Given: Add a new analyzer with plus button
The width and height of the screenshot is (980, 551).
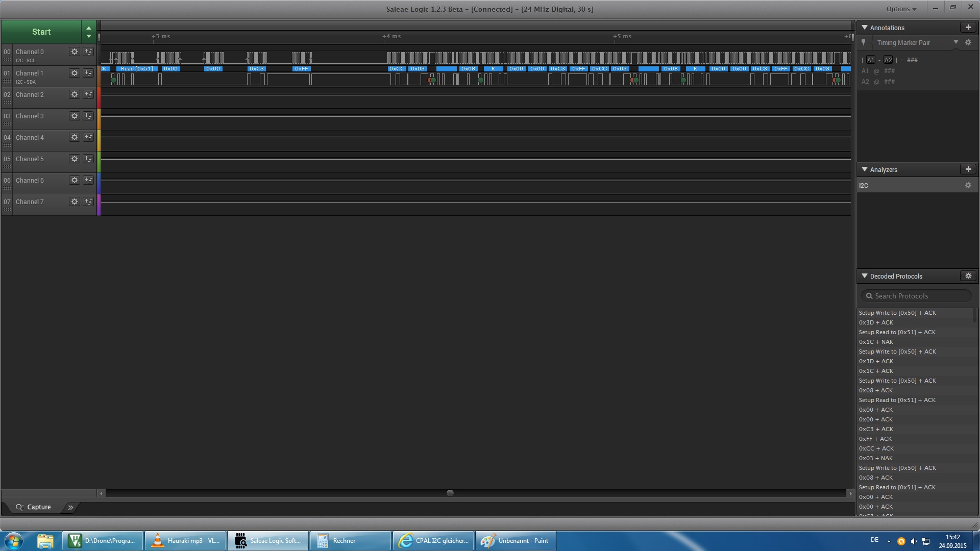Looking at the screenshot, I should click(x=968, y=169).
